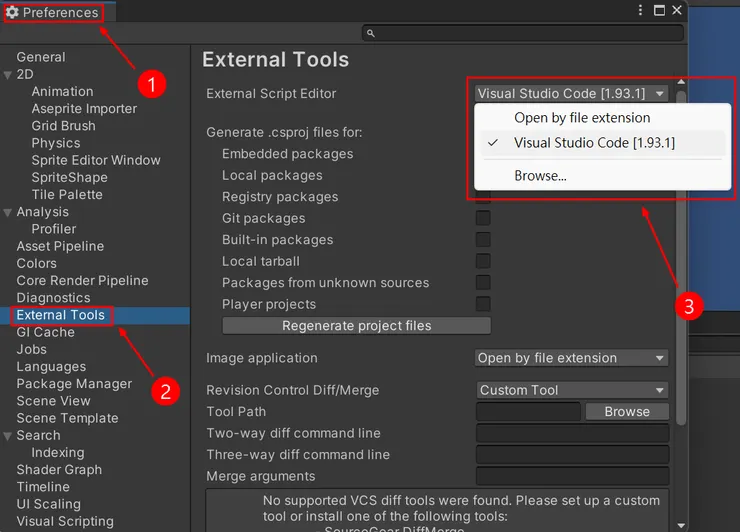Click the magnifier icon in search bar
The image size is (740, 532).
[370, 33]
